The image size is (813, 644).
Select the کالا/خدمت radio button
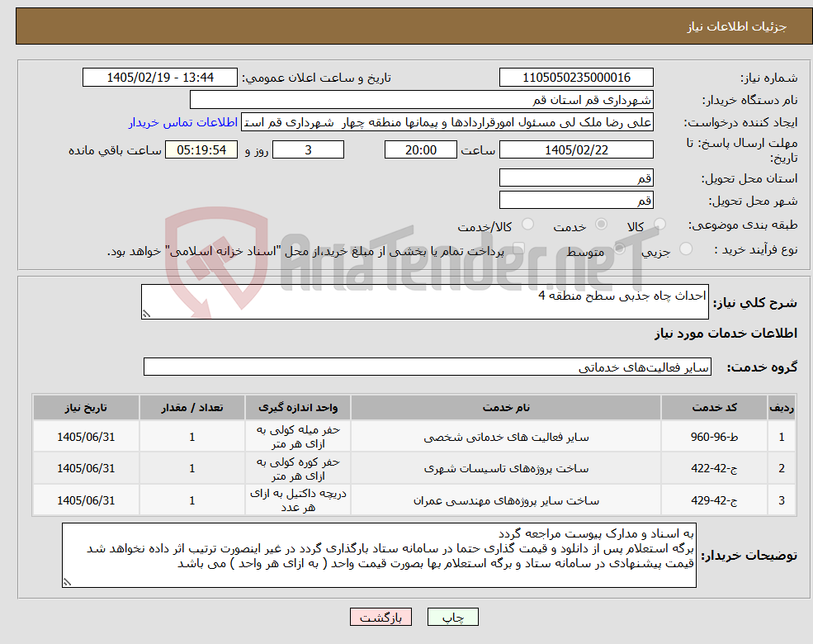coord(527,224)
